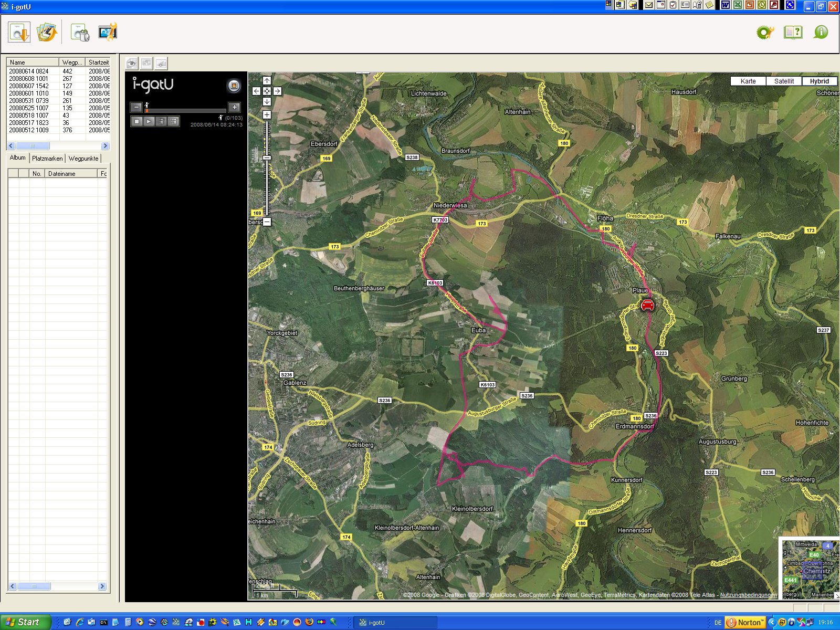Sort tracks by Startzeit column header

coord(98,62)
